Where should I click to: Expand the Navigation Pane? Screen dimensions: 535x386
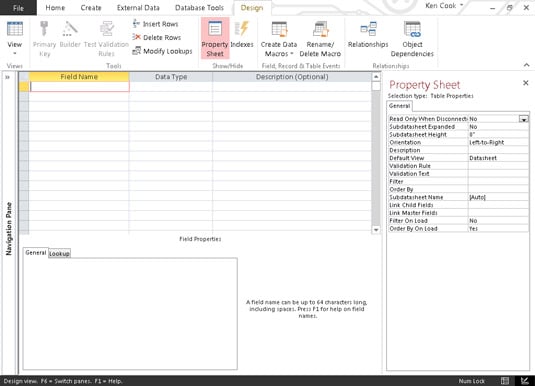tap(7, 77)
